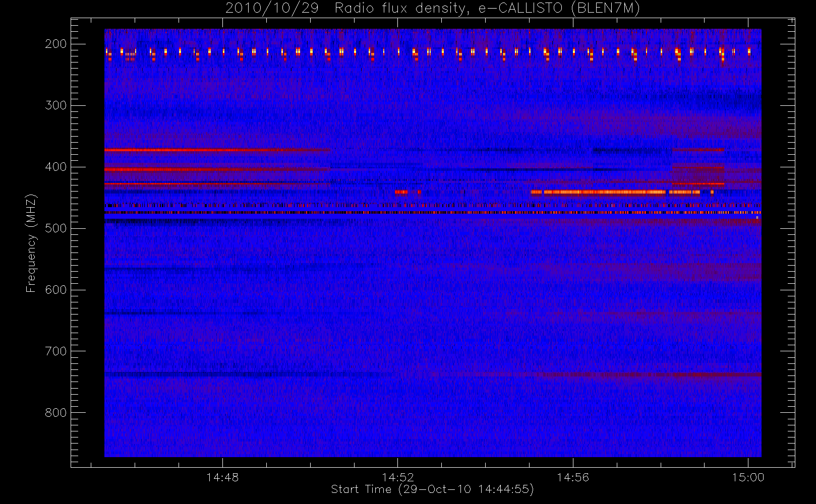Click the 500 frequency tick label
This screenshot has width=816, height=504.
55,228
